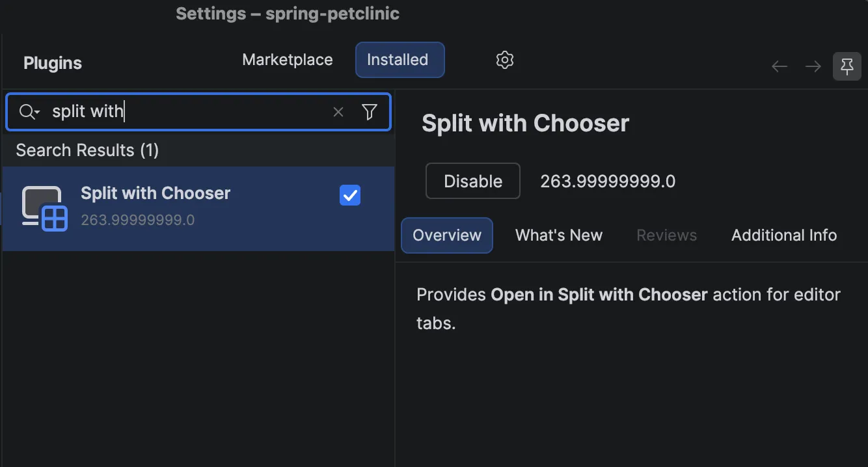Click the version 263.99999999.0 beside Disable
Viewport: 868px width, 467px height.
click(608, 181)
